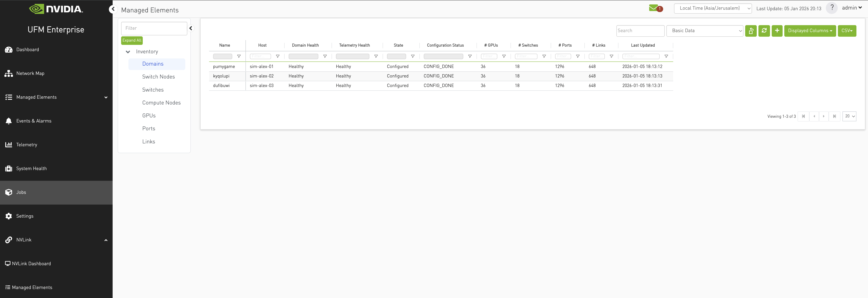
Task: Click the table Search field
Action: (x=640, y=31)
